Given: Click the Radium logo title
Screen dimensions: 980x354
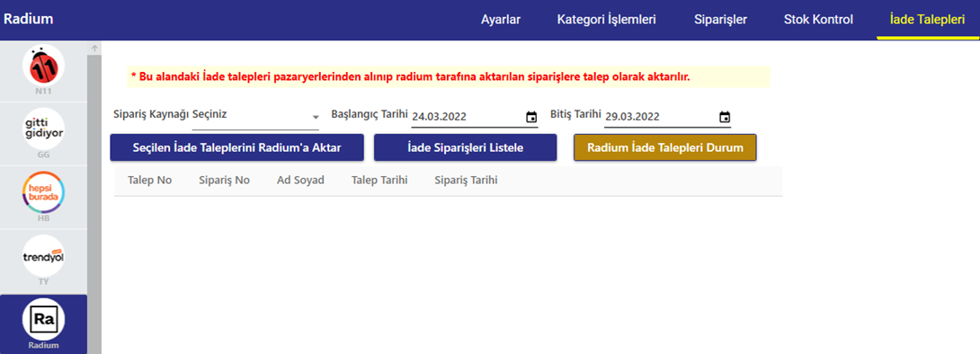Looking at the screenshot, I should pos(28,19).
